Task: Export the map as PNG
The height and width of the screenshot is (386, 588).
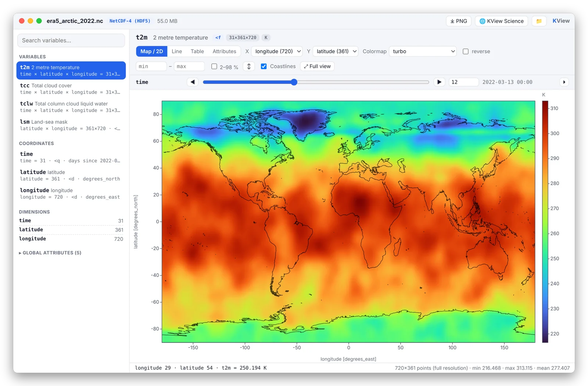Action: click(459, 21)
